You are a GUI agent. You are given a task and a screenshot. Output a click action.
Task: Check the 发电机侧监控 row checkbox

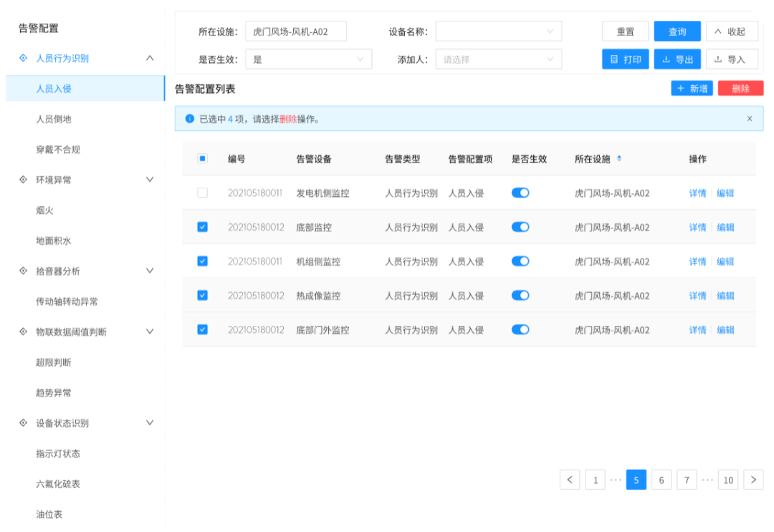(x=202, y=193)
